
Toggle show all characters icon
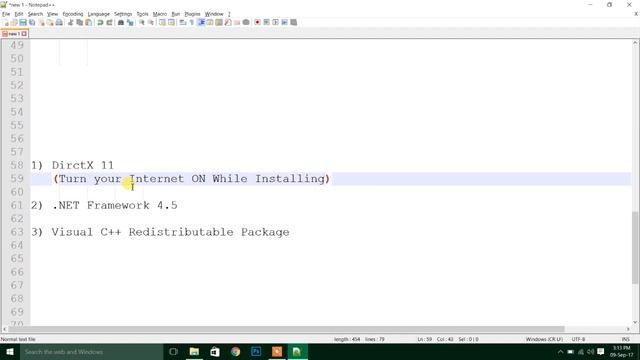pos(191,22)
